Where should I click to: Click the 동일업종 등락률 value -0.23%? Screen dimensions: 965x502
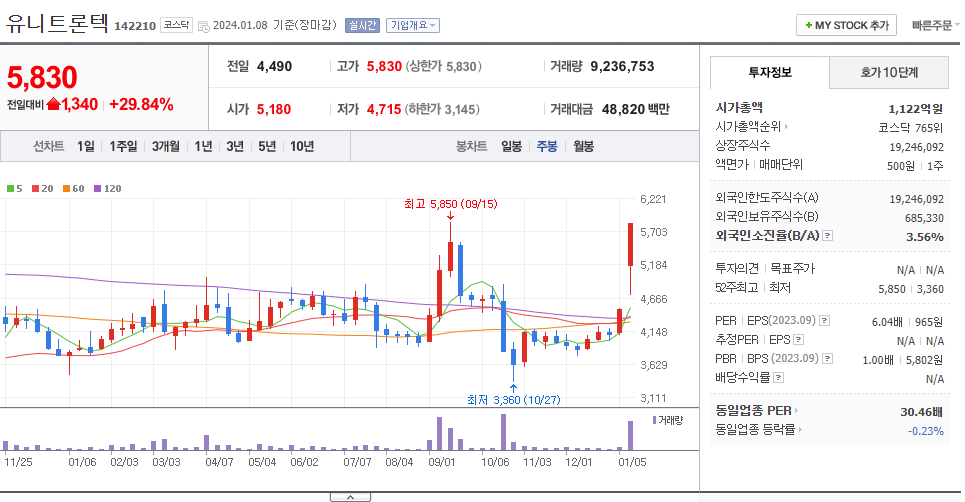(926, 431)
